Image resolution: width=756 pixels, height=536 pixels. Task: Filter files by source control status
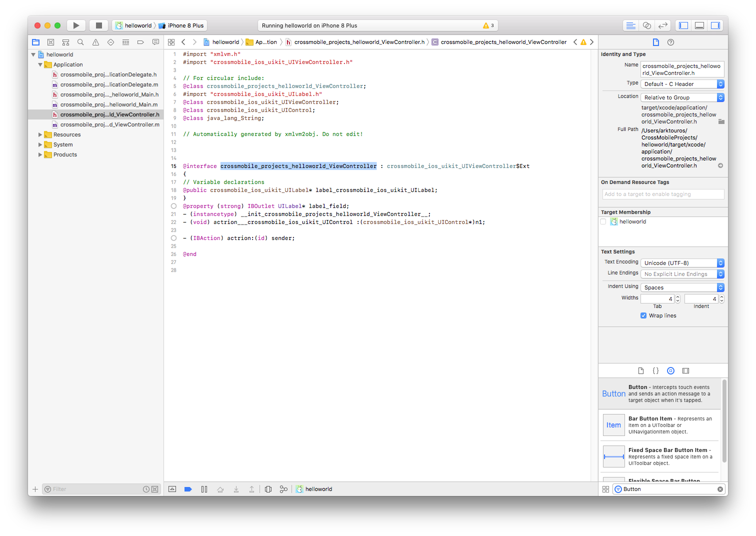click(154, 489)
